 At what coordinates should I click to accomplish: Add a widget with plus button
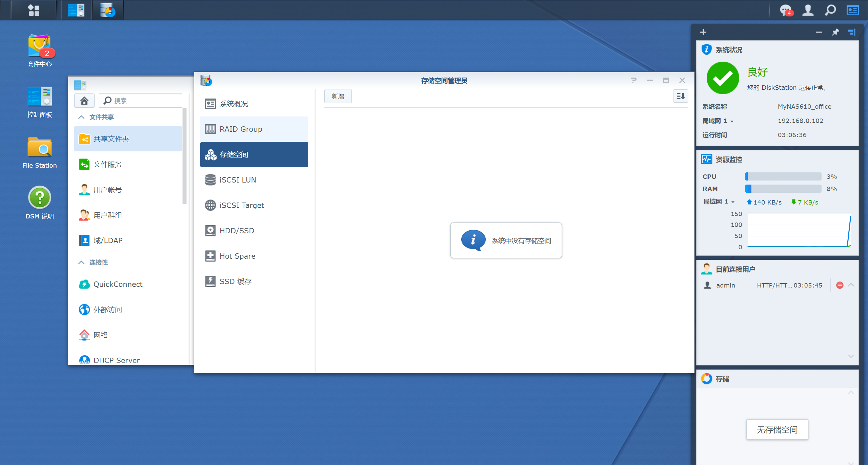(x=703, y=32)
